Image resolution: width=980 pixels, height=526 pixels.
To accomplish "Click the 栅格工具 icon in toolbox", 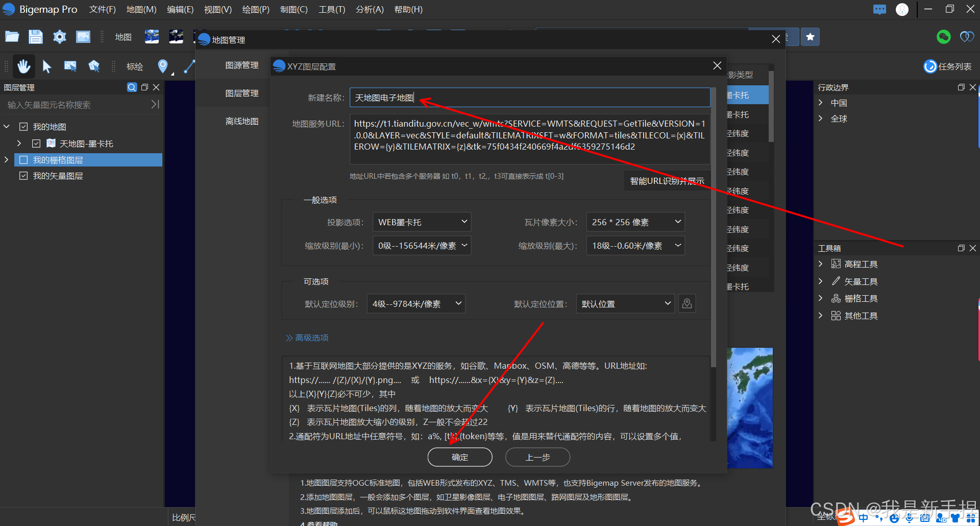I will tap(836, 298).
